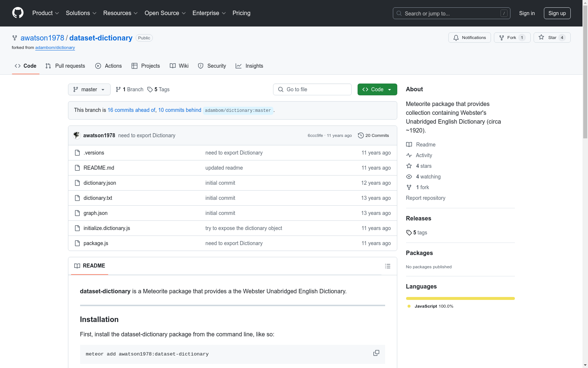Click the branch icon beside 1 Branch
Screen dimensions: 588x368
[118, 89]
